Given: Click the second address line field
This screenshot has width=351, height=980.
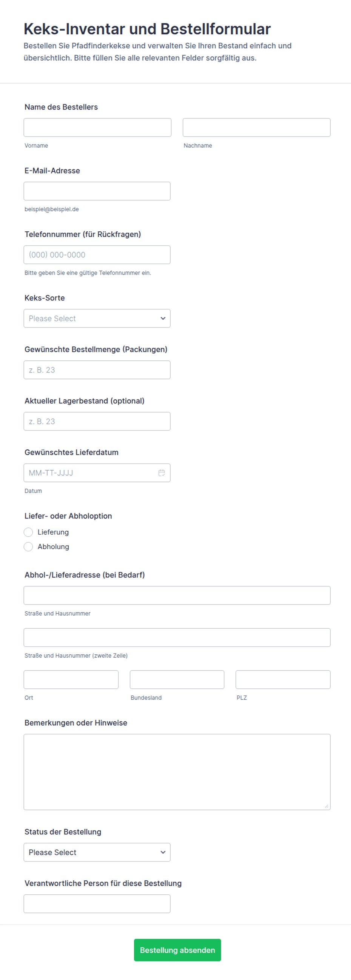Looking at the screenshot, I should [x=177, y=638].
